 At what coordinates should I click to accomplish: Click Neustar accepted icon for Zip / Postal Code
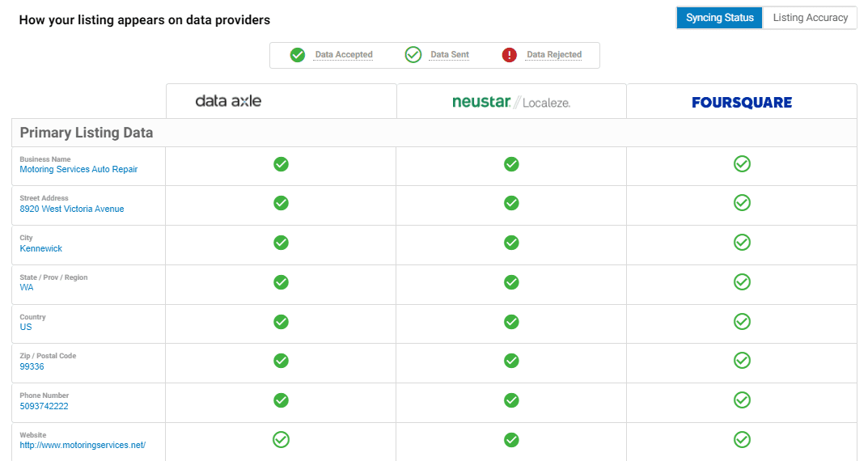point(511,361)
